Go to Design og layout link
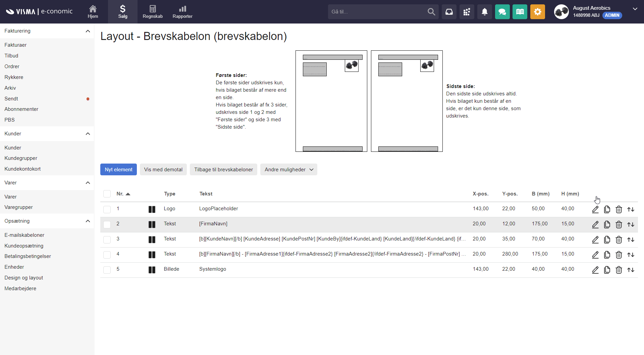 click(x=24, y=278)
